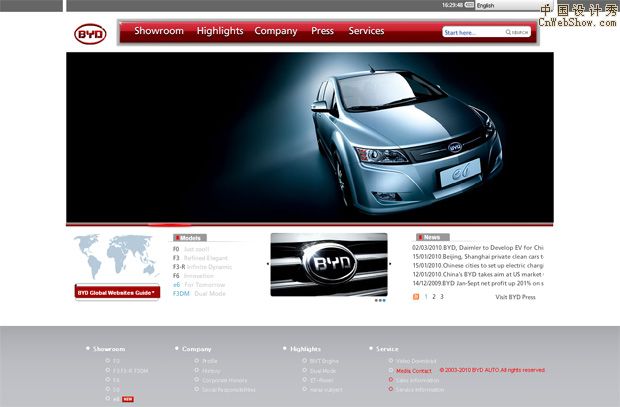Click the footer Dual Mode link
620x407 pixels.
323,371
